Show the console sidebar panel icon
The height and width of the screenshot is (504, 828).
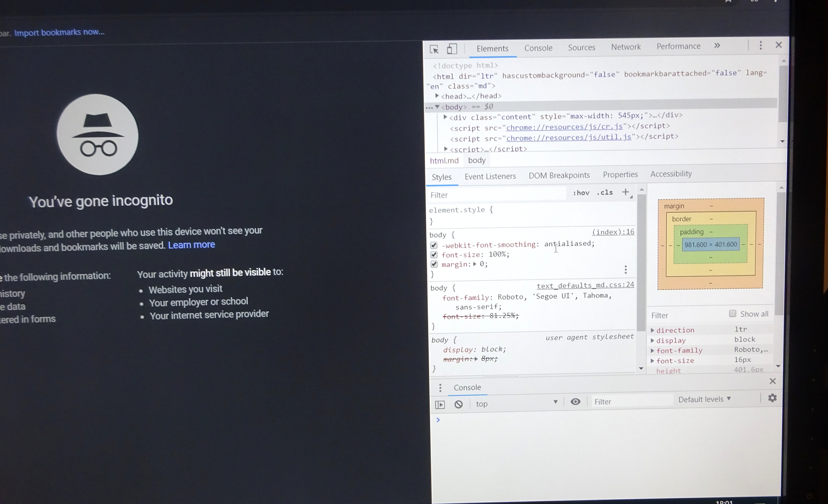(x=440, y=405)
